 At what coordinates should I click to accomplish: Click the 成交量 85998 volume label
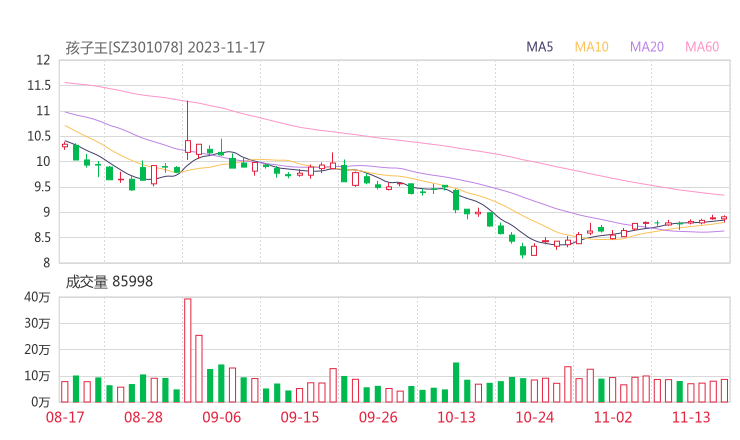click(x=109, y=282)
